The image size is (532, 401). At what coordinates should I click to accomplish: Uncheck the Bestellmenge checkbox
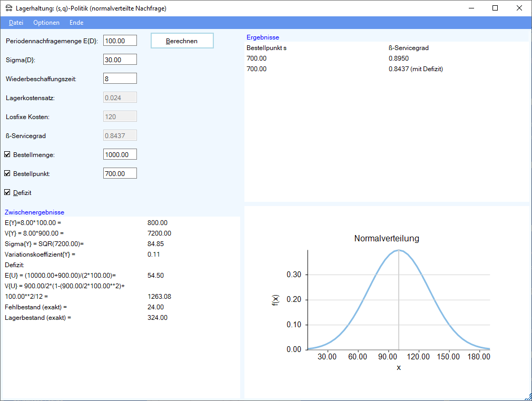(x=7, y=155)
